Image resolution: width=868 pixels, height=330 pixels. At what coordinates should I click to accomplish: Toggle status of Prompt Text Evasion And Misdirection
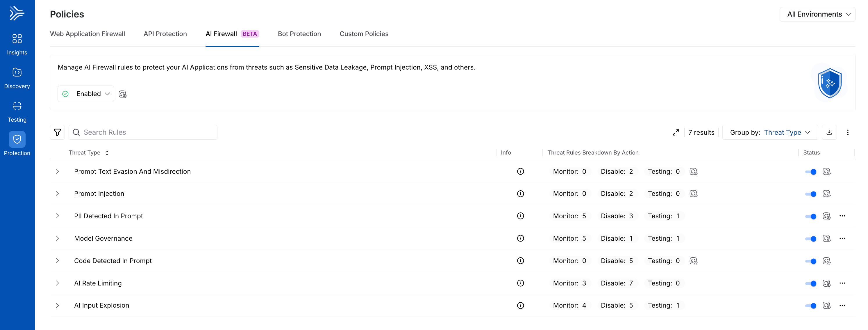pyautogui.click(x=811, y=172)
